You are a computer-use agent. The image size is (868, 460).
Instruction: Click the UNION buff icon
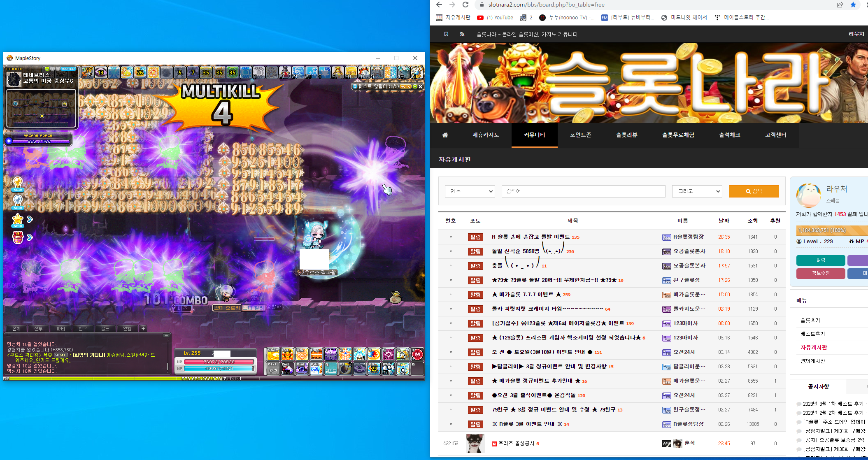coord(350,72)
